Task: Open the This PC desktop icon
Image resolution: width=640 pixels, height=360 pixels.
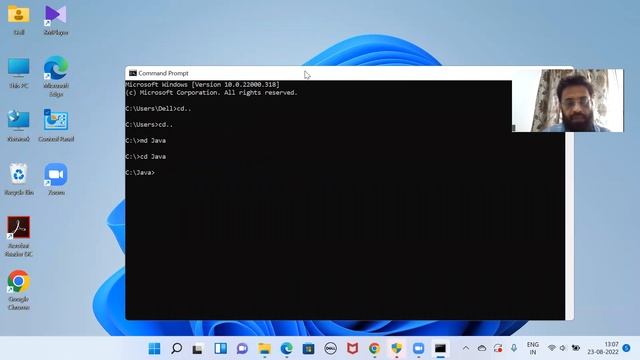Action: click(18, 73)
